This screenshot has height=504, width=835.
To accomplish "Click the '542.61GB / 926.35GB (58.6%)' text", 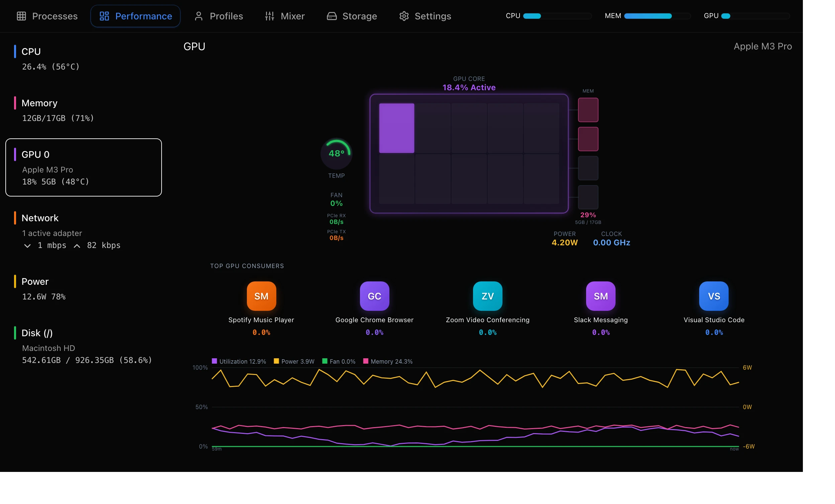I will pos(87,360).
